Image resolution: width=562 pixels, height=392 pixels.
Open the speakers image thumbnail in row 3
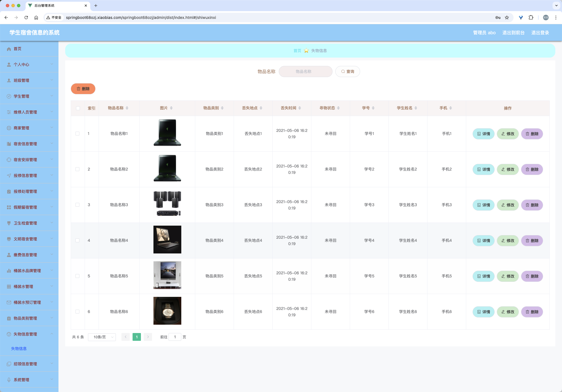(167, 204)
